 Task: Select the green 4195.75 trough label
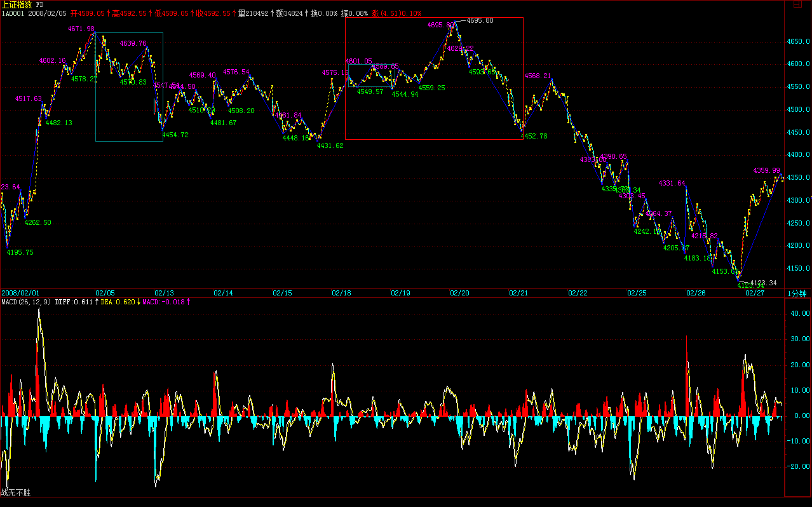pyautogui.click(x=20, y=252)
